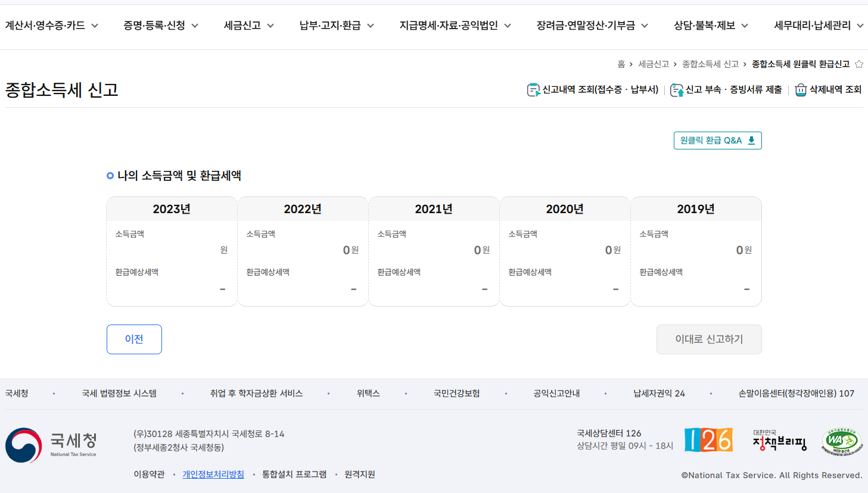868x493 pixels.
Task: Select the 2021년 income summary card
Action: tap(433, 251)
